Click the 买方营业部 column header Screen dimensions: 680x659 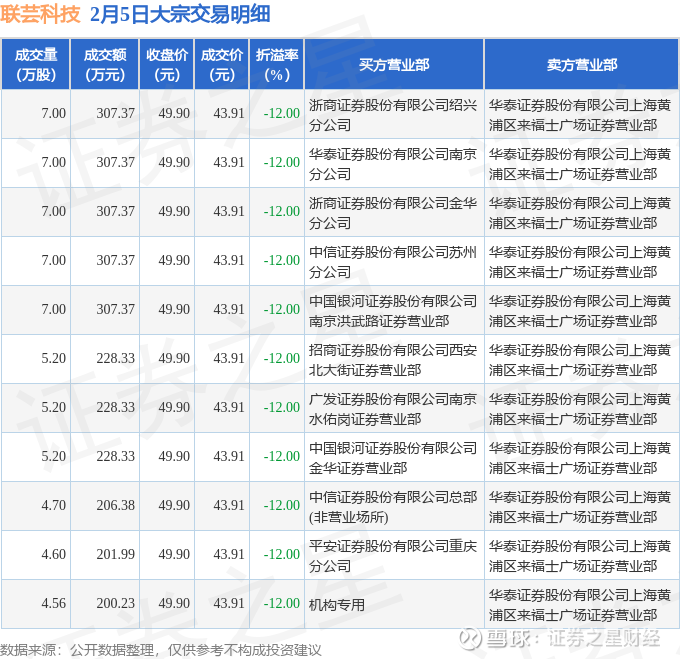click(x=394, y=64)
